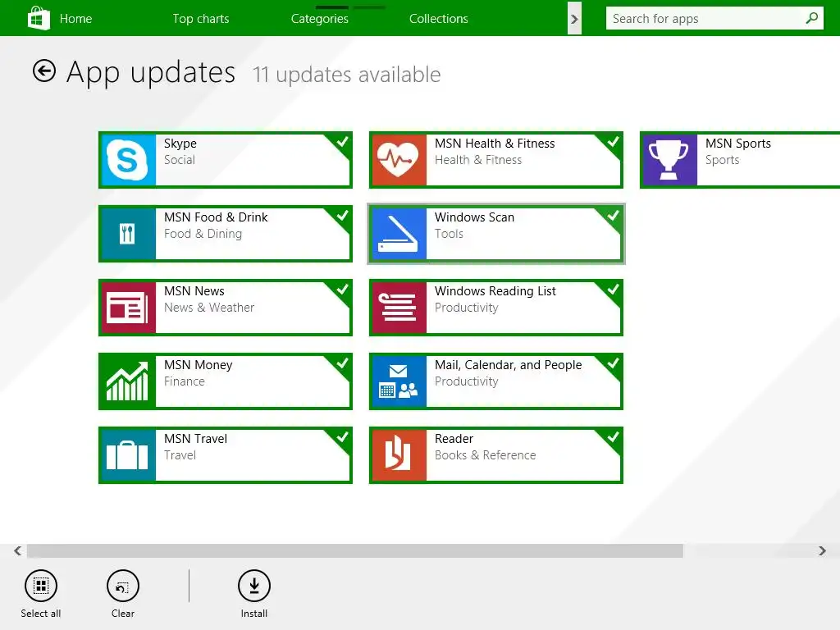Click the MSN Sports title text
Viewport: 840px width, 630px height.
(x=738, y=144)
